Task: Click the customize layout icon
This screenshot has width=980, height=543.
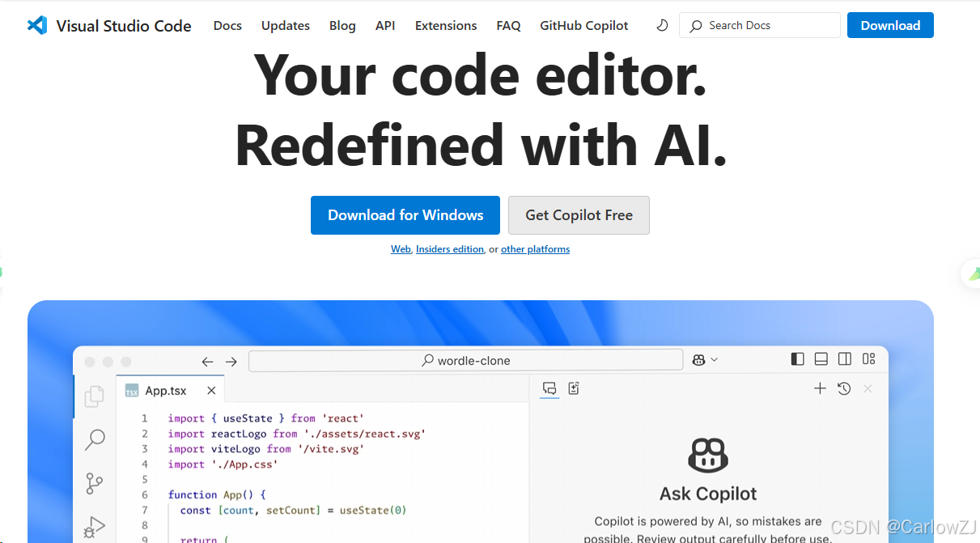Action: [869, 359]
